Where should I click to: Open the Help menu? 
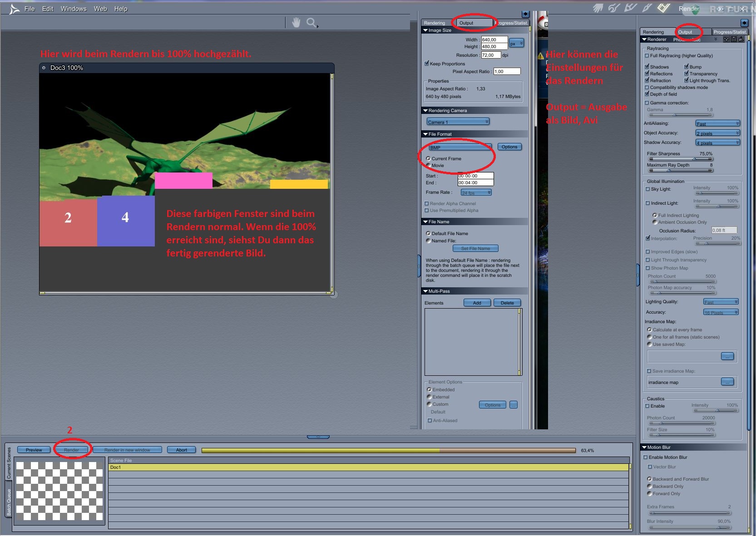121,9
